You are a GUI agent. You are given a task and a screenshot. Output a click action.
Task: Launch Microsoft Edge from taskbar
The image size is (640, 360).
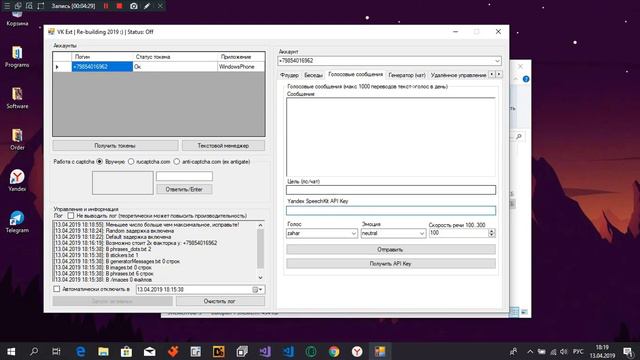click(x=81, y=351)
